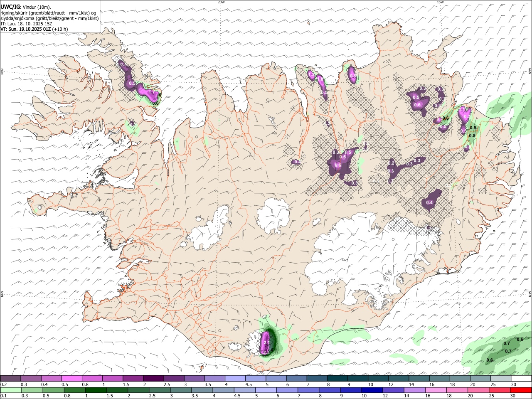Pick the lower scale swatch between 3 and 3.5

pyautogui.click(x=181, y=390)
